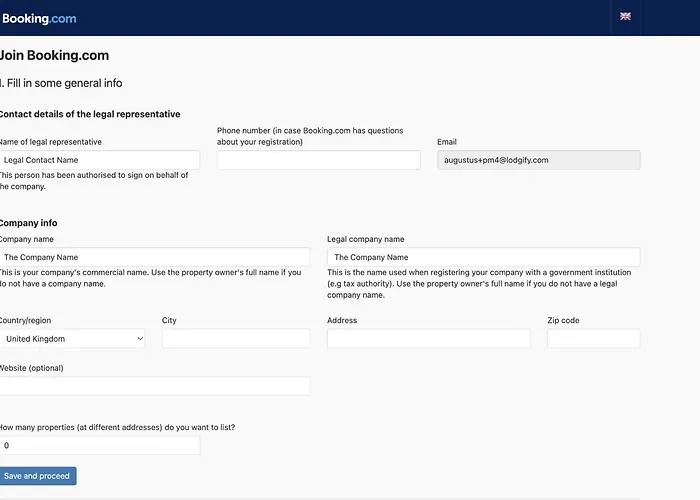Viewport: 700px width, 500px height.
Task: Click the Save and proceed button
Action: [x=38, y=476]
